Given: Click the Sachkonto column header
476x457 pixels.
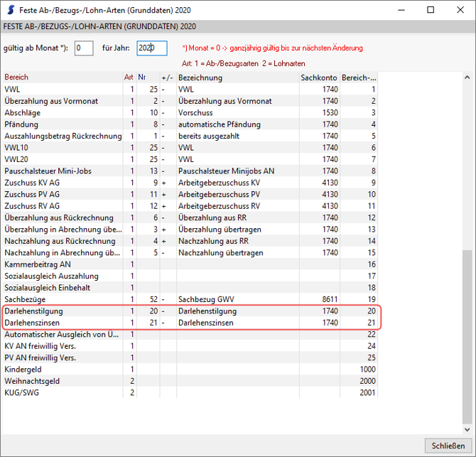Looking at the screenshot, I should pyautogui.click(x=319, y=77).
